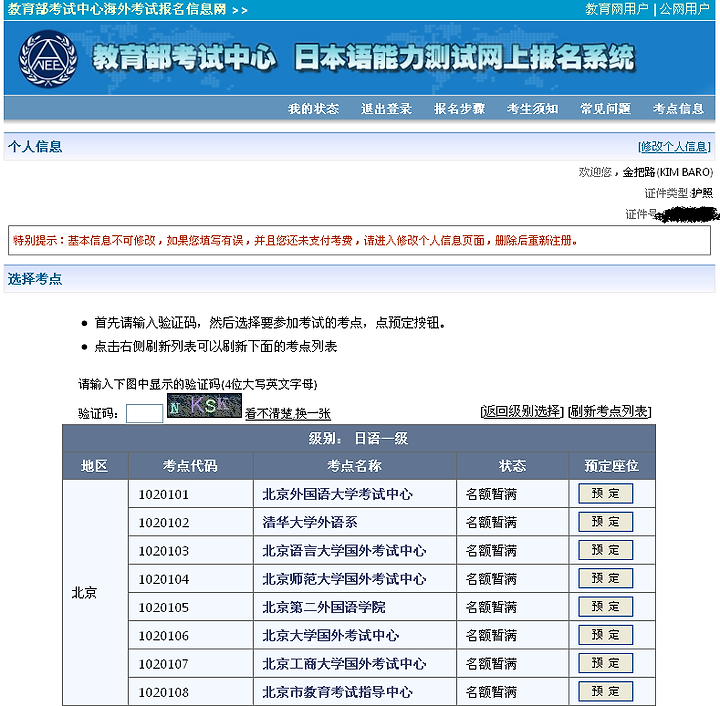Click the 北京大学国外考试中心 name

click(x=331, y=636)
